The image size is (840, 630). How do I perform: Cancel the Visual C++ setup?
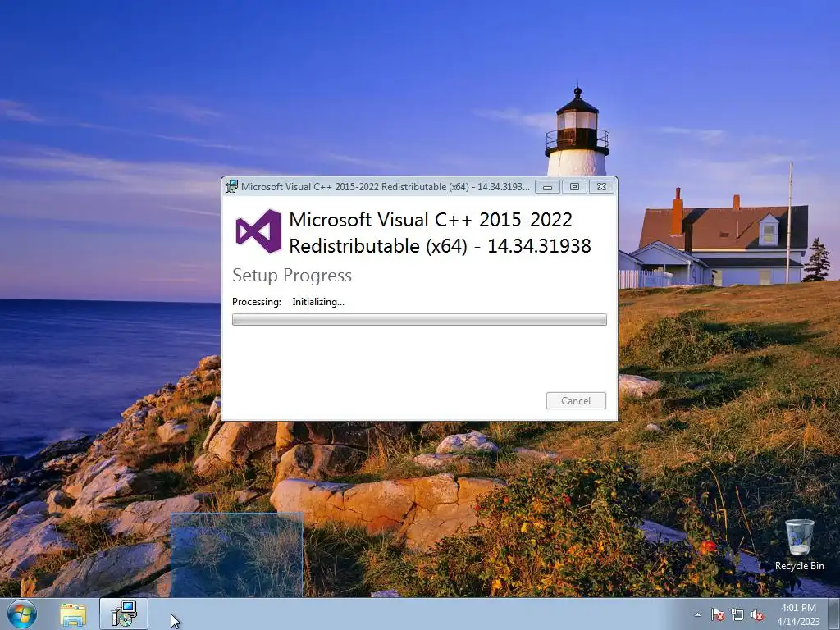(576, 400)
